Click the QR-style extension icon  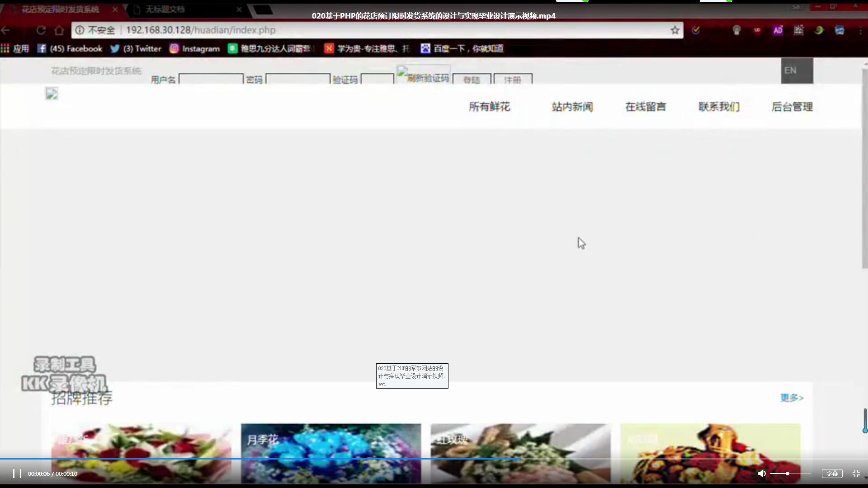799,30
